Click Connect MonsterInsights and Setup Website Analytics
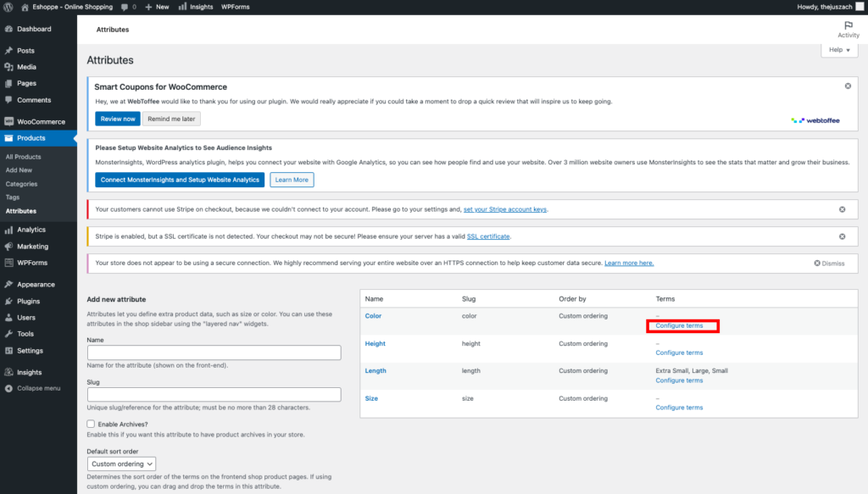The height and width of the screenshot is (494, 868). click(x=179, y=180)
